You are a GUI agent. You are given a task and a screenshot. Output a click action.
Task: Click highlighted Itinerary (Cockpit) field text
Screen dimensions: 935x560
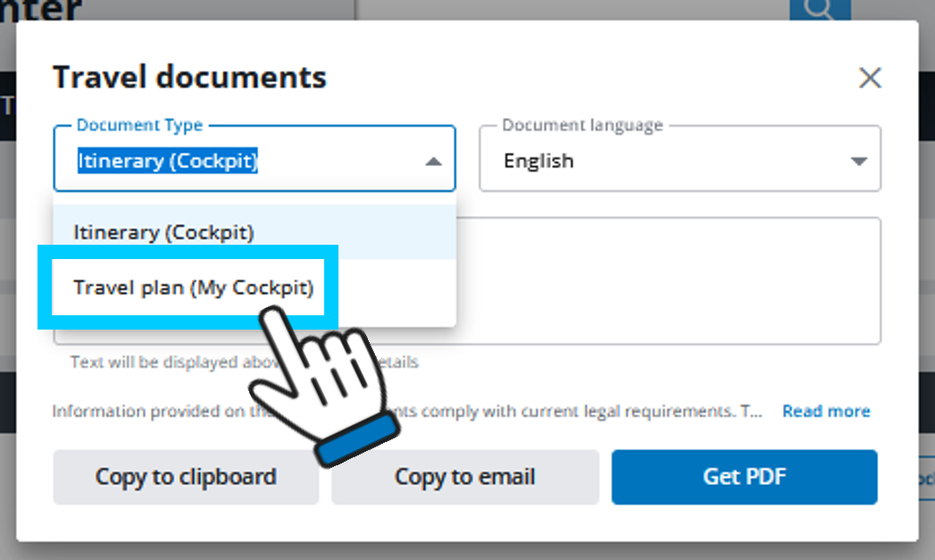(x=168, y=162)
